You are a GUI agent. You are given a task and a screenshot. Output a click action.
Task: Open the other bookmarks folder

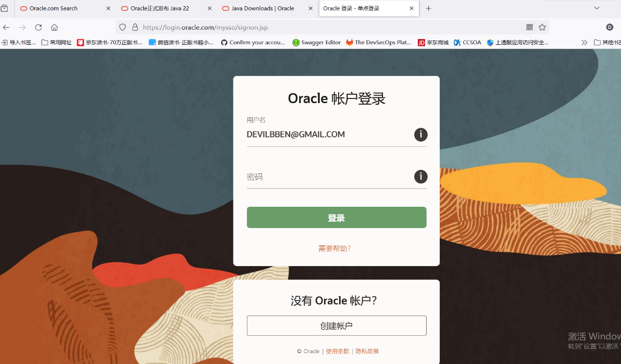click(607, 42)
